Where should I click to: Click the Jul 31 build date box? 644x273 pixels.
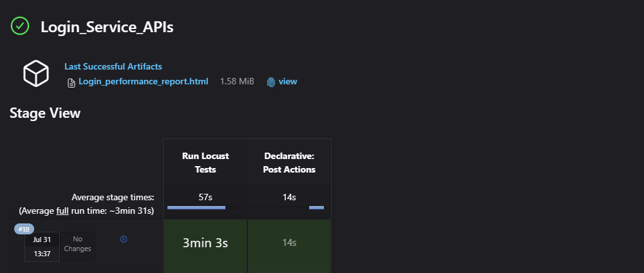tap(42, 240)
